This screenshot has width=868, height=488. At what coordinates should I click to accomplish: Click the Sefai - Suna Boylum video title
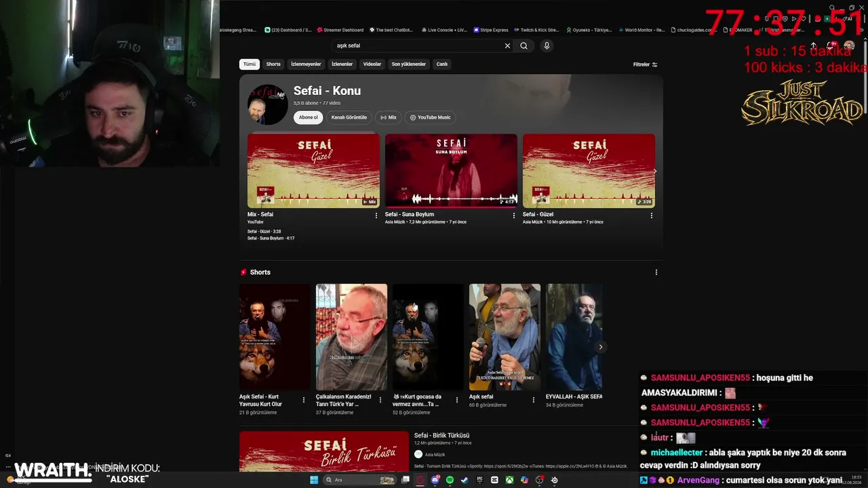(410, 214)
